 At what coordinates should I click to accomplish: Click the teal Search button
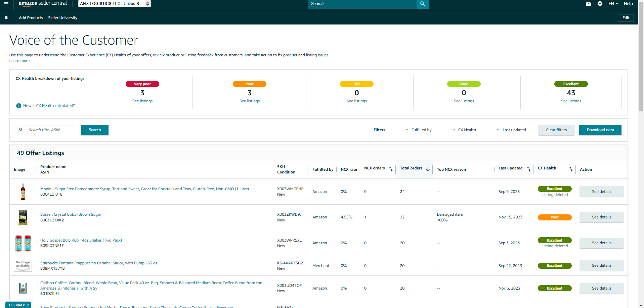point(95,130)
